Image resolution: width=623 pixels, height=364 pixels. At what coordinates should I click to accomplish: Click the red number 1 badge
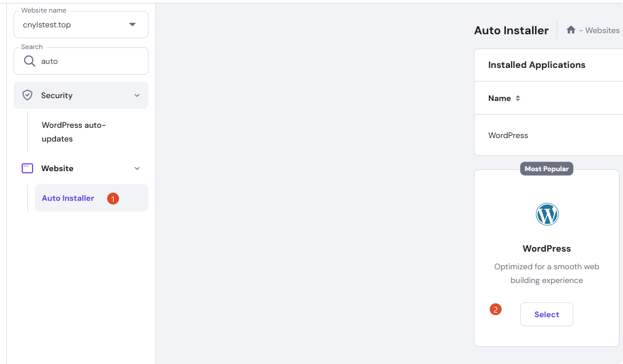[113, 199]
